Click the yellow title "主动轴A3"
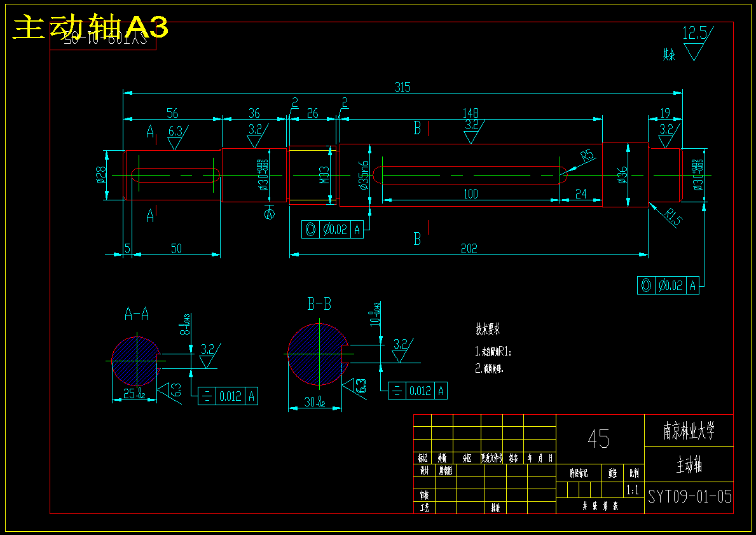Screen dimensions: 756x535 pyautogui.click(x=90, y=27)
